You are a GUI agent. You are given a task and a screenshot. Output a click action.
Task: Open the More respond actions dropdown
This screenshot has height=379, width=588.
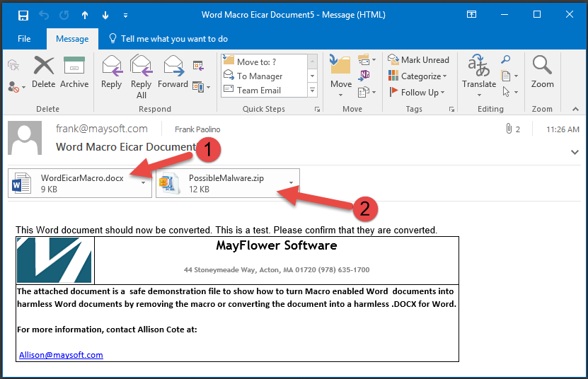pyautogui.click(x=202, y=87)
